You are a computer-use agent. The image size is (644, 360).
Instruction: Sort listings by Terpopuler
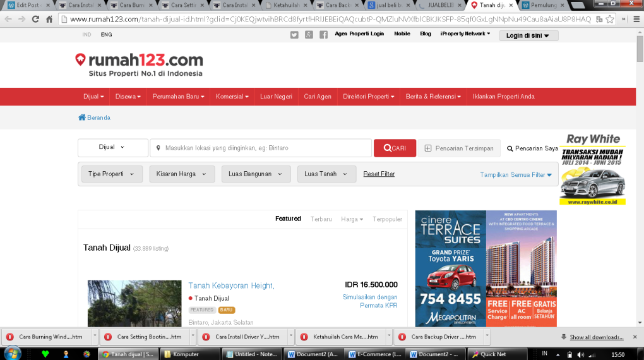click(x=387, y=219)
